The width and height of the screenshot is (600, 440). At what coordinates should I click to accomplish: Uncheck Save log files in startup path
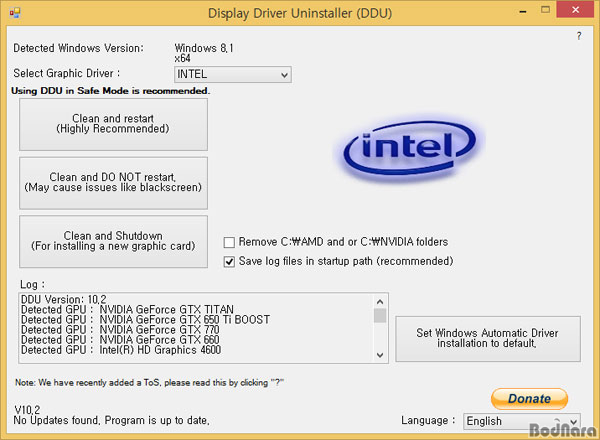click(x=230, y=261)
